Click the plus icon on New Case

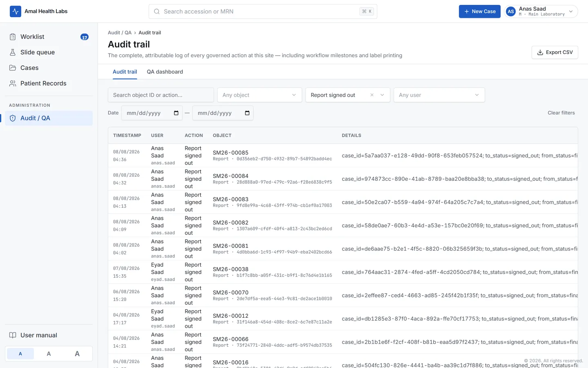[467, 11]
